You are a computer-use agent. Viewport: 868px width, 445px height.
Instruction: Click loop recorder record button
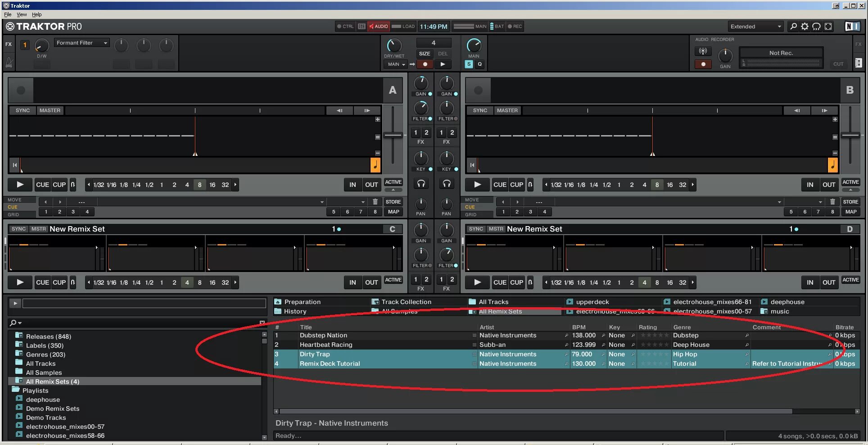(425, 64)
